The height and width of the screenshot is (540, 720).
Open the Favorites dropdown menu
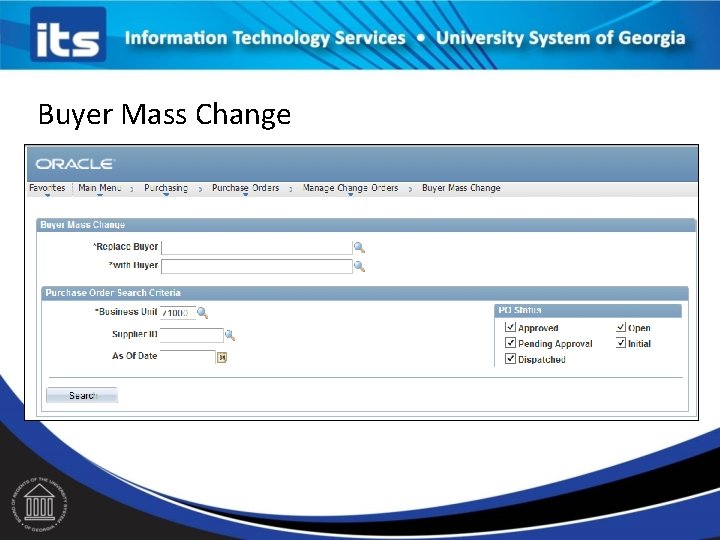click(x=47, y=188)
